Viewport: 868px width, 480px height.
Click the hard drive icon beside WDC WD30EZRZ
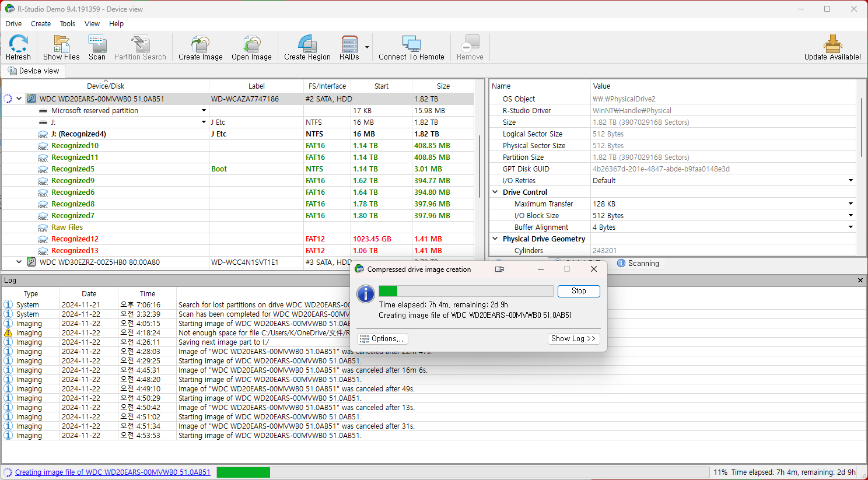(32, 262)
